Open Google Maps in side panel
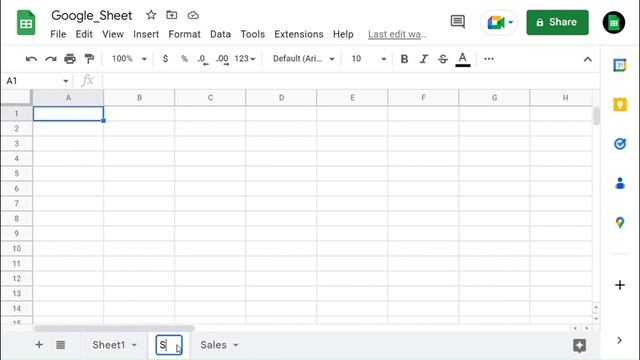This screenshot has width=640, height=360. [x=620, y=222]
